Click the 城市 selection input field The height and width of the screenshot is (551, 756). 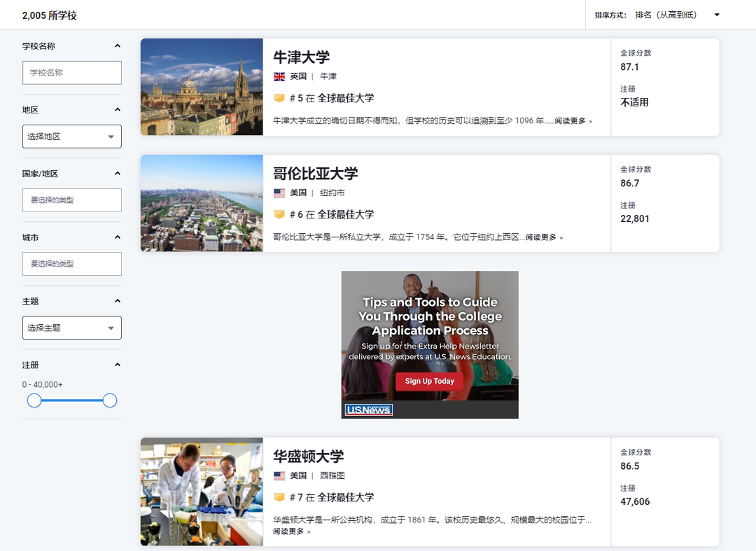pyautogui.click(x=72, y=264)
